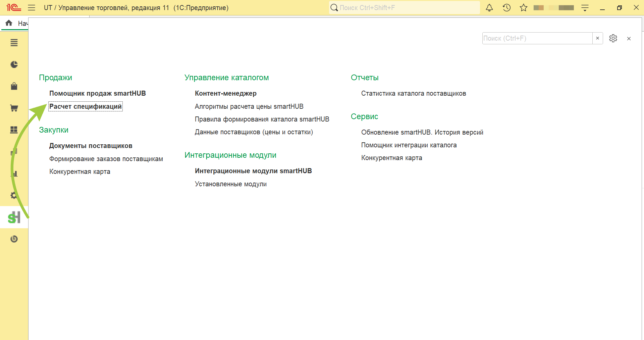
Task: Click the menu search field Ctrl+F
Action: 537,38
